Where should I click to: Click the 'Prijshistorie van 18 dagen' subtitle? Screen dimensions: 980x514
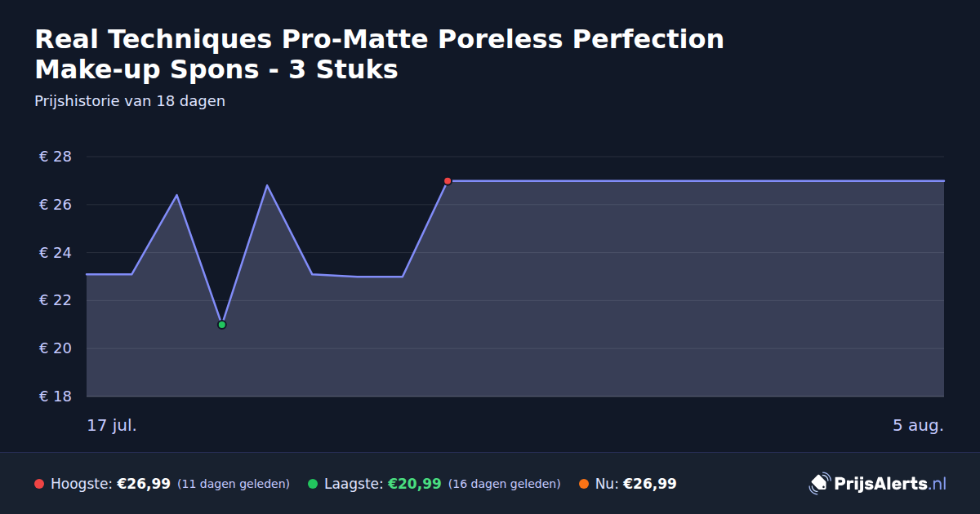point(130,101)
